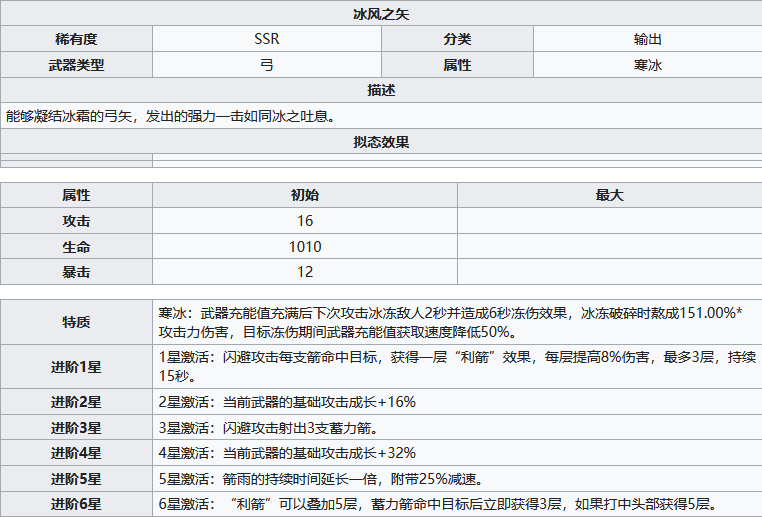Click the 初始 column header

(x=305, y=196)
